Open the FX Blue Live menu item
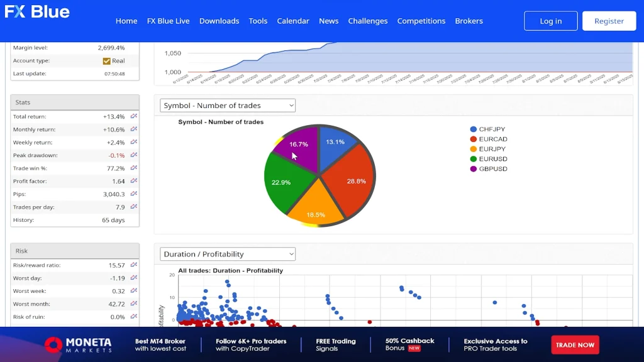 pyautogui.click(x=168, y=21)
